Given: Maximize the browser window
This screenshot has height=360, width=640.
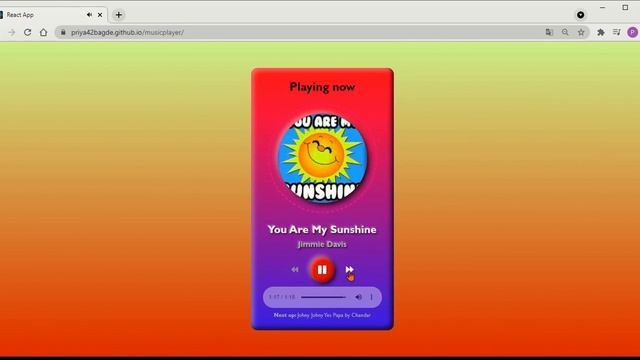Looking at the screenshot, I should click(x=625, y=7).
